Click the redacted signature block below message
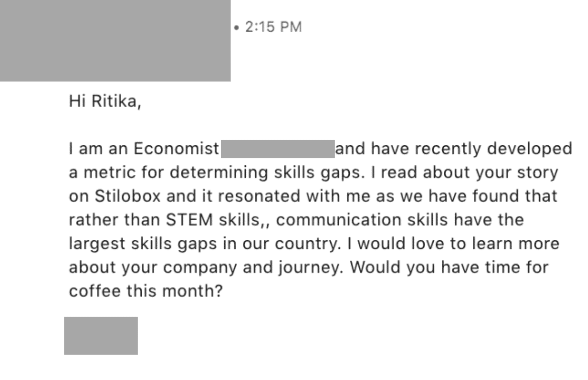The image size is (588, 380). (101, 336)
